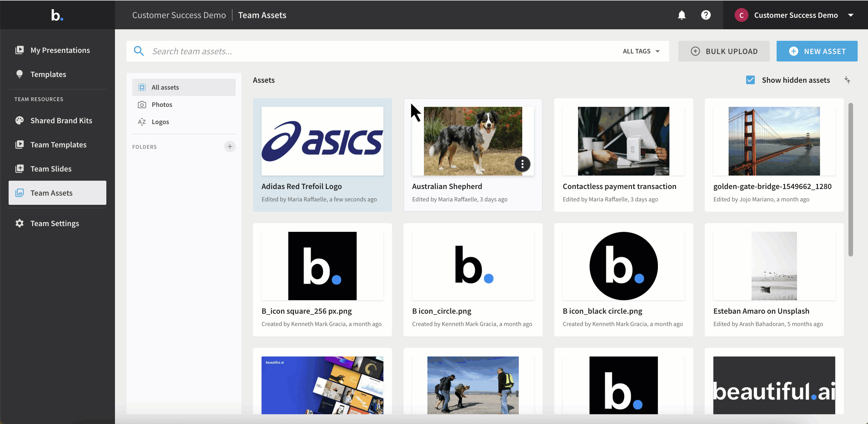Click the Team Settings gear icon
Image resolution: width=868 pixels, height=424 pixels.
(x=20, y=223)
